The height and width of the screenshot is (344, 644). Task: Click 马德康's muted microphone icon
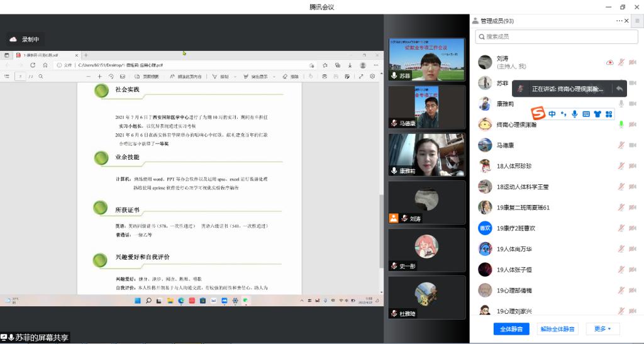coord(621,145)
